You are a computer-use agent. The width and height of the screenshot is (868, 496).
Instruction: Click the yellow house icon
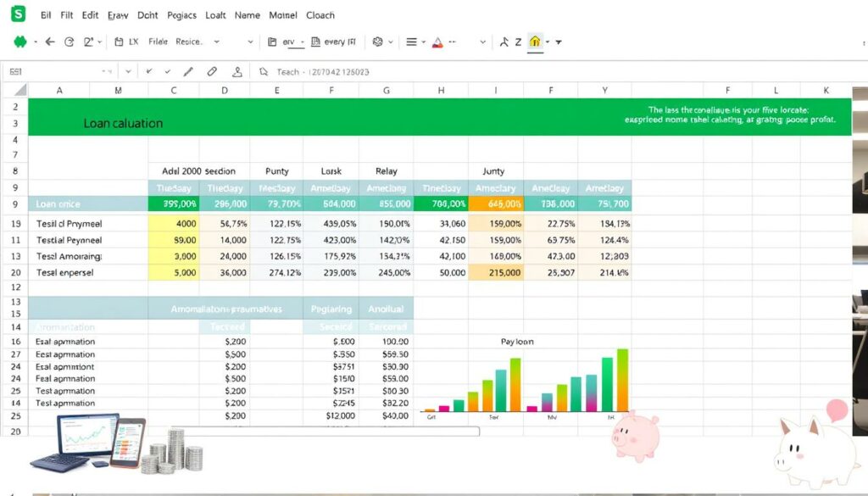[x=535, y=42]
